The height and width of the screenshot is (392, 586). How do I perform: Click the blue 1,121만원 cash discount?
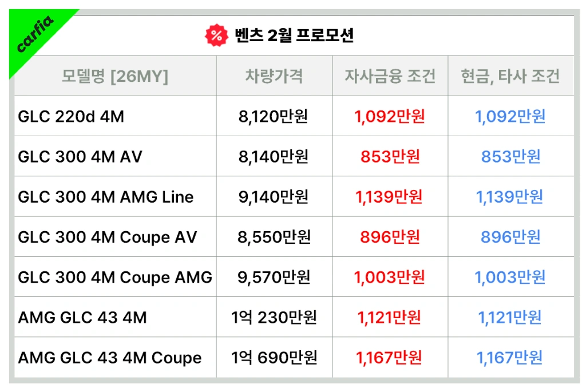510,318
